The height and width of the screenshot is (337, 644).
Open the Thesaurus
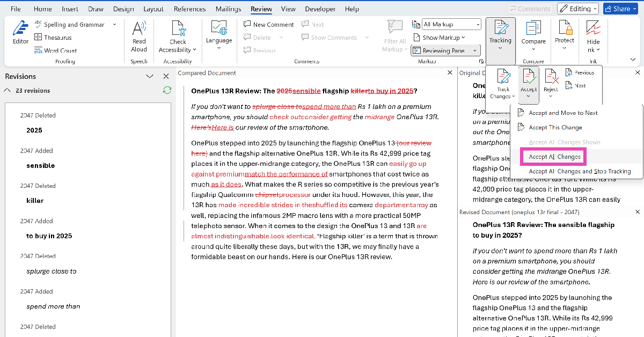tap(53, 38)
